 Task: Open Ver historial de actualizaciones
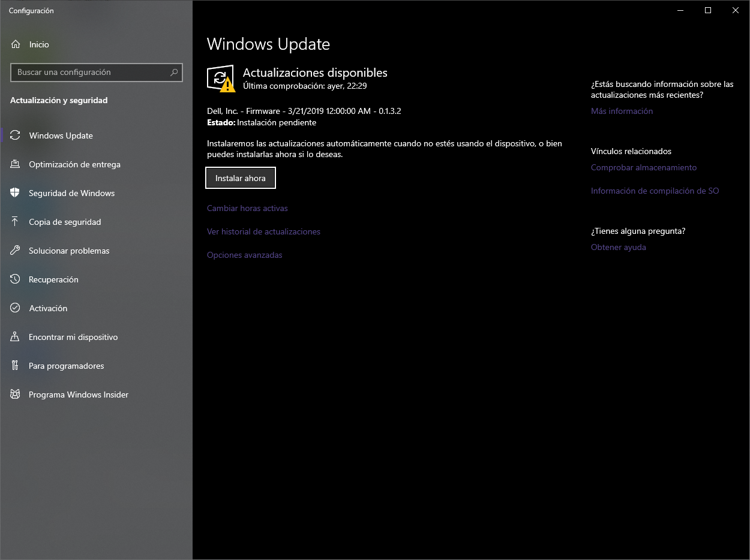263,231
